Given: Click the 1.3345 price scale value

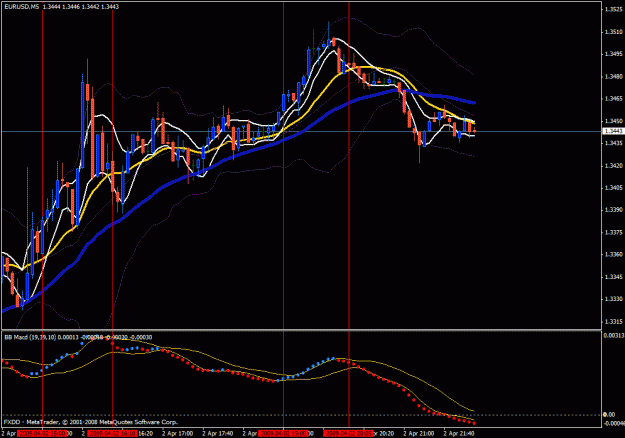Looking at the screenshot, I should [x=614, y=276].
